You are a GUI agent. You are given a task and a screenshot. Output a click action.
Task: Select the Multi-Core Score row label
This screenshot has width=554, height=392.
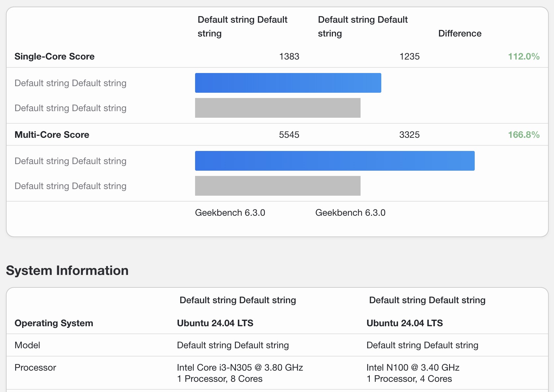coord(52,135)
